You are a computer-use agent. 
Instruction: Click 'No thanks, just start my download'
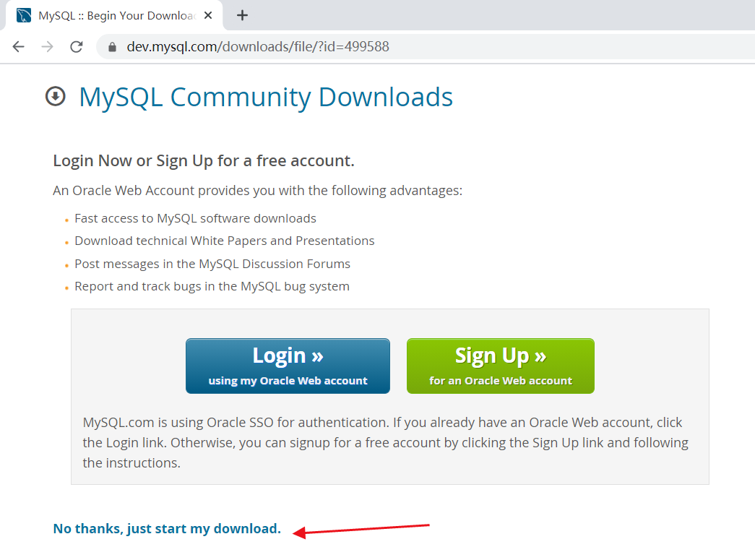pyautogui.click(x=167, y=529)
